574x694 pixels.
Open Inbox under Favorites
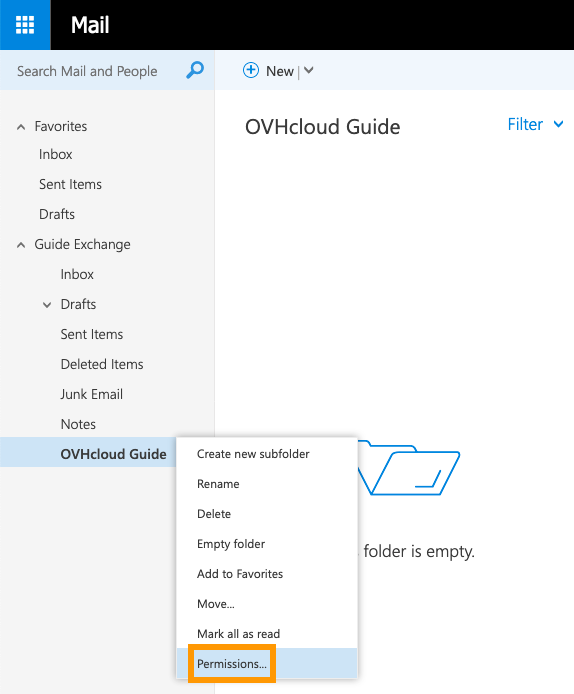coord(55,154)
